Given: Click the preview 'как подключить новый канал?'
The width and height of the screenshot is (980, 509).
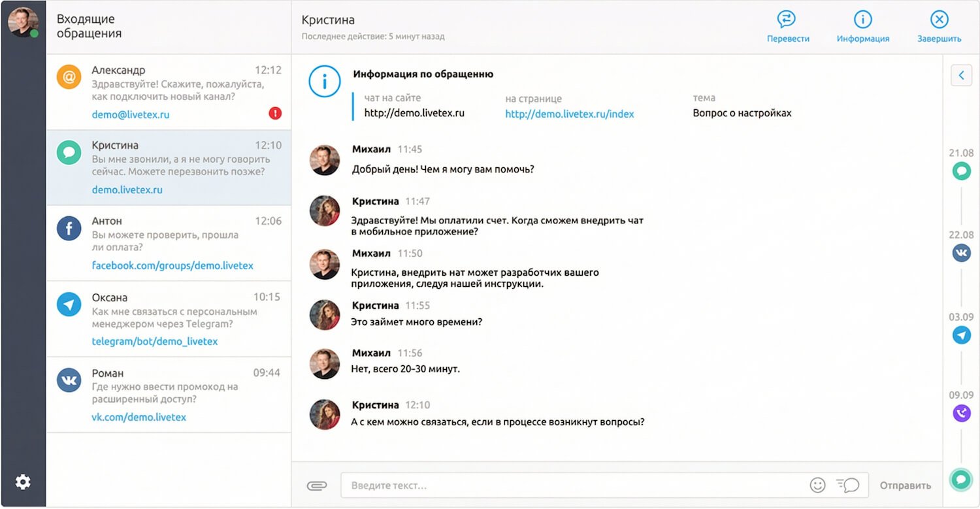Looking at the screenshot, I should (x=163, y=97).
